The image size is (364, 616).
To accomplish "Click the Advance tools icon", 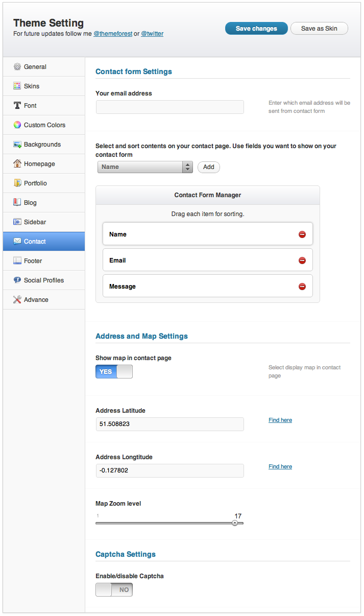I will 17,300.
